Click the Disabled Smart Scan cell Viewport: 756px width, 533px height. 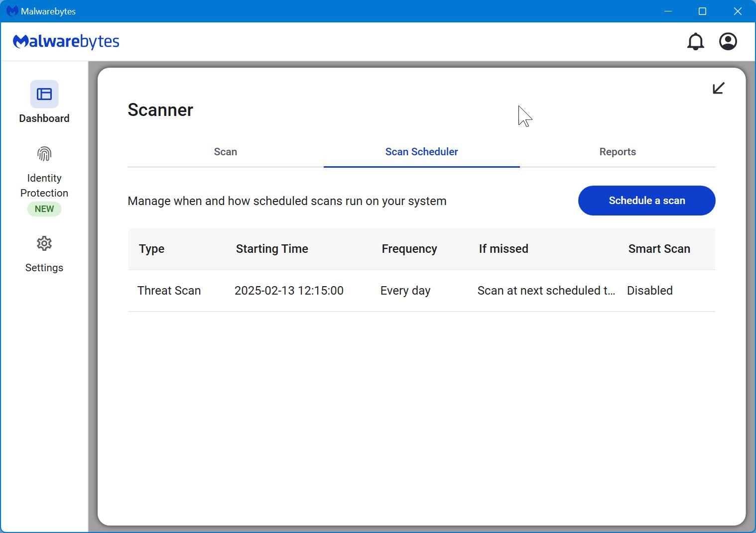point(650,291)
